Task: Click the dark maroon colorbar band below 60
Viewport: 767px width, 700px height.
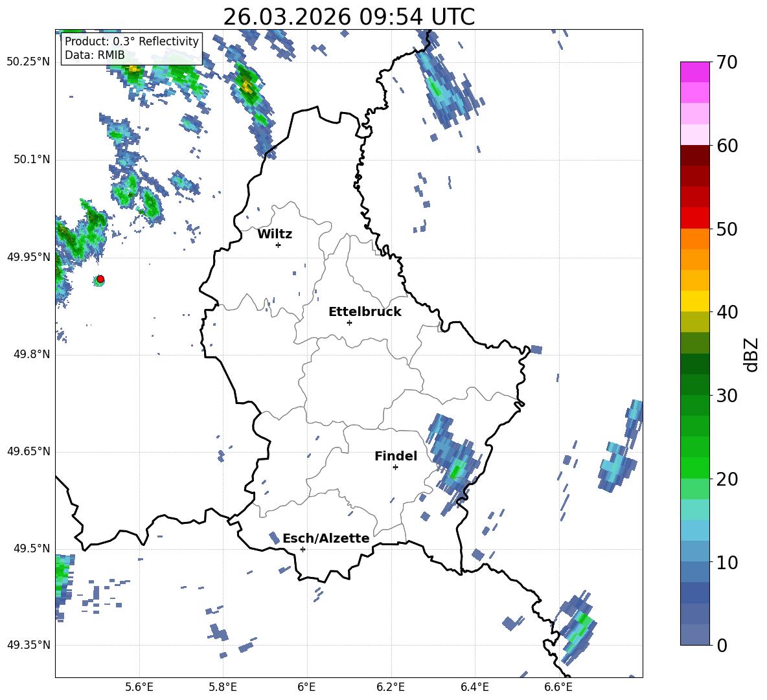Action: tap(694, 155)
